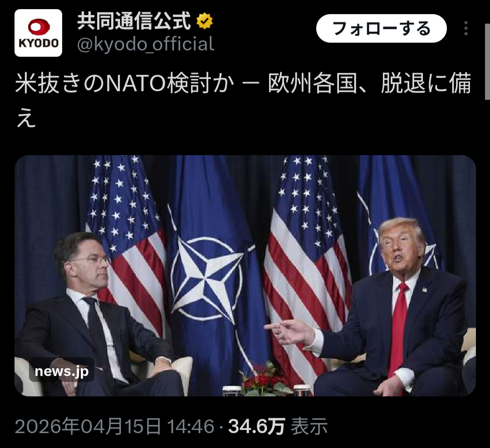Click the pointing hand in the photo
490x448 pixels.
point(288,332)
